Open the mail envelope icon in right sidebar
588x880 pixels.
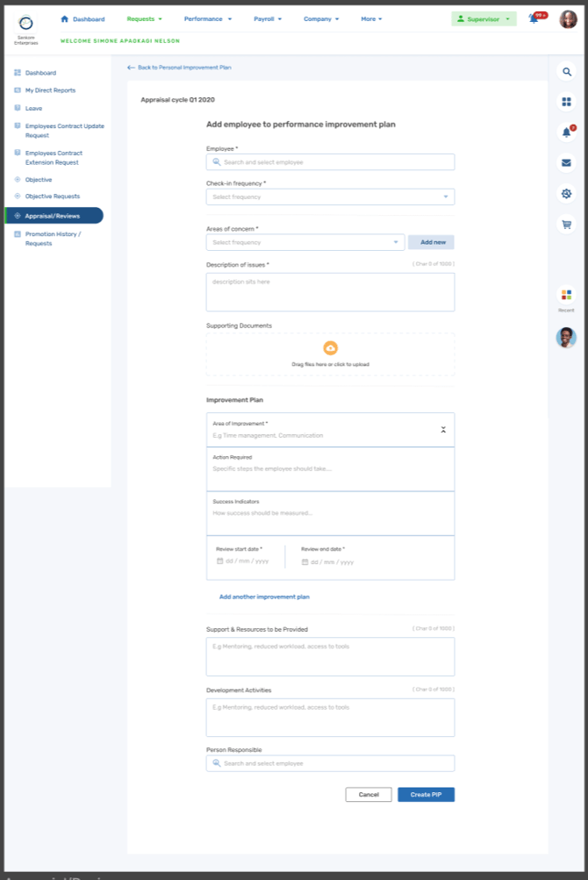566,162
